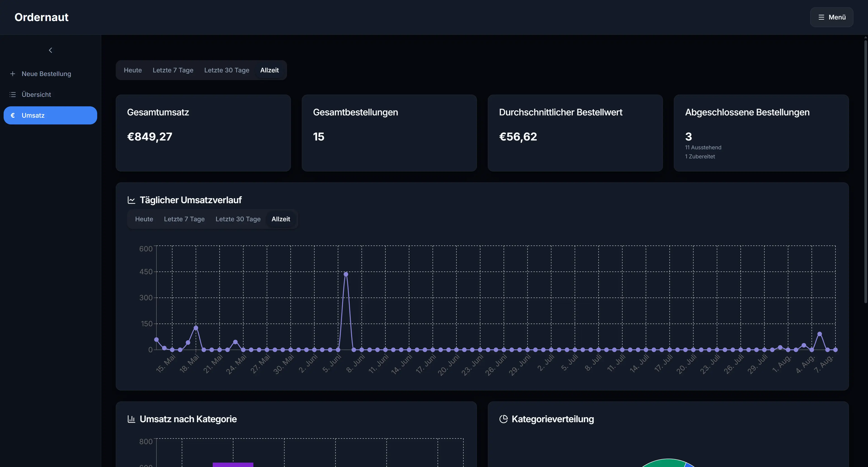Click the 800 y-axis label in the category chart
The image size is (868, 467).
click(x=146, y=442)
